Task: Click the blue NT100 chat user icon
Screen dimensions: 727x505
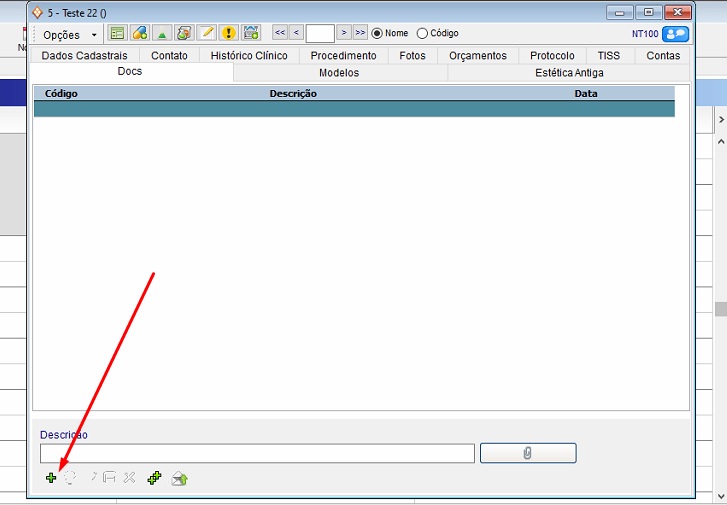Action: pos(675,33)
